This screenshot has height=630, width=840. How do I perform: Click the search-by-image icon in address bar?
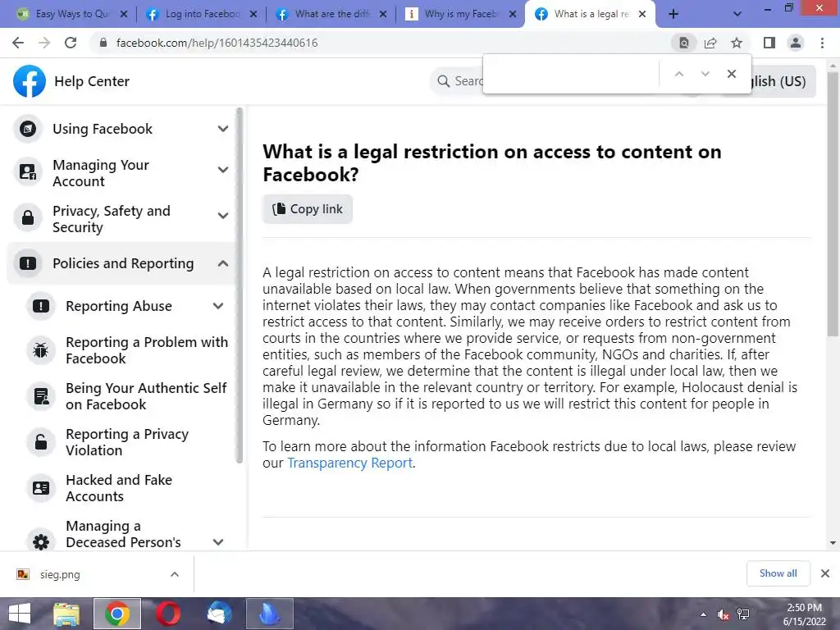(684, 43)
